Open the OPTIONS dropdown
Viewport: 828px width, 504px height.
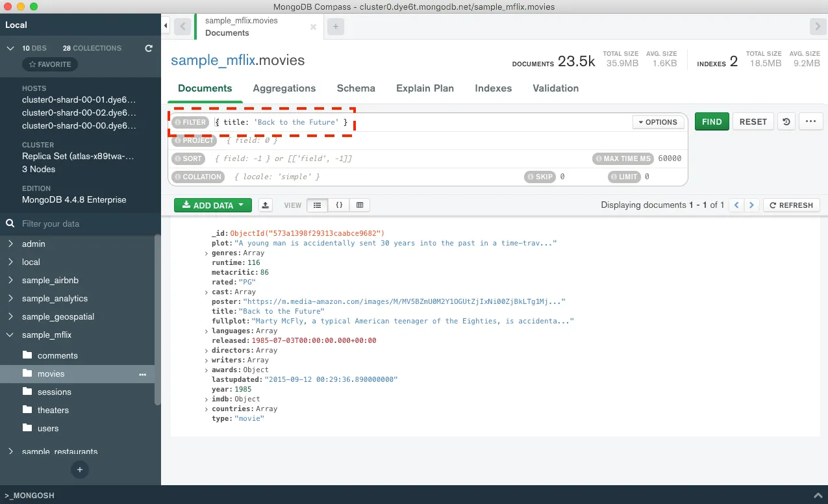658,122
